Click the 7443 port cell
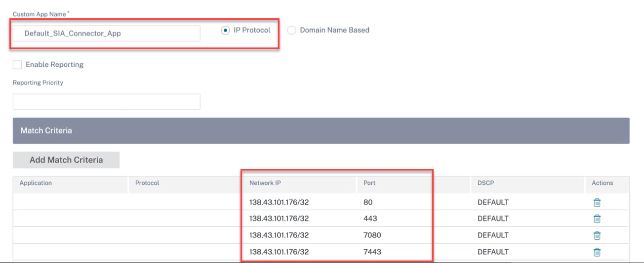644x263 pixels. coord(372,252)
